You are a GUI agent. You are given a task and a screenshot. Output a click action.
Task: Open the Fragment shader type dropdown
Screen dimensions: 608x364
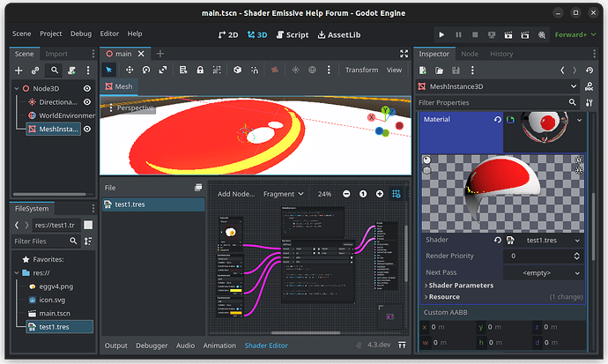click(x=284, y=194)
